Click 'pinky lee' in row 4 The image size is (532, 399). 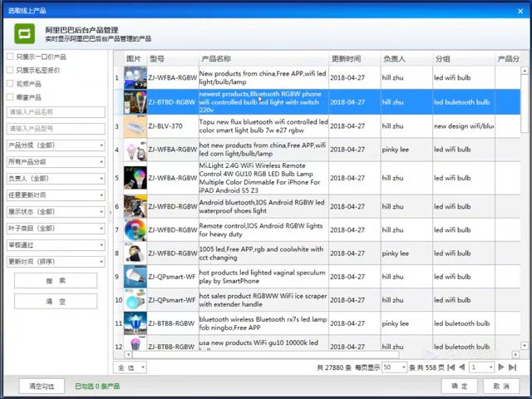[396, 150]
